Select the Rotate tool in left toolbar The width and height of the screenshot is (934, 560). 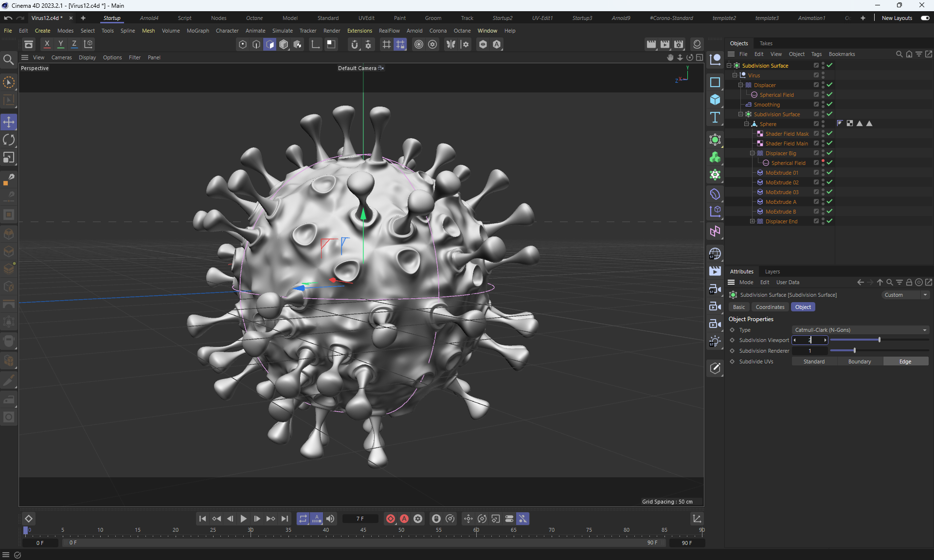tap(9, 140)
